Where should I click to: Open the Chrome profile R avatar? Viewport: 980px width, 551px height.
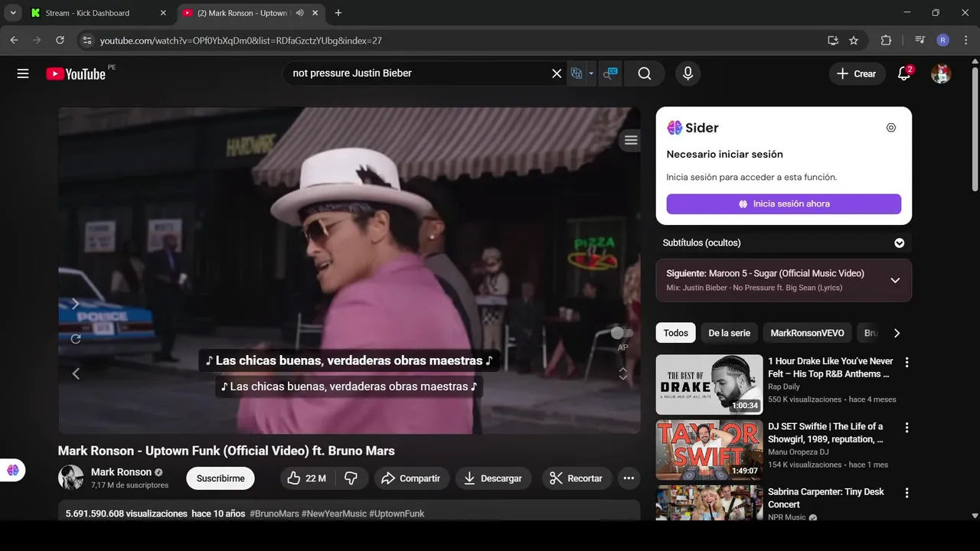pos(942,41)
